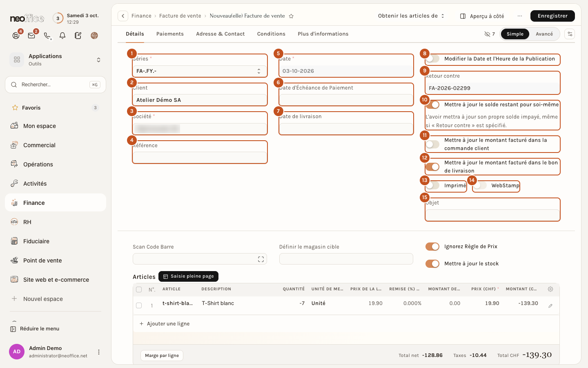Expand Obtenir les articles de menu
The height and width of the screenshot is (368, 588).
(x=411, y=16)
